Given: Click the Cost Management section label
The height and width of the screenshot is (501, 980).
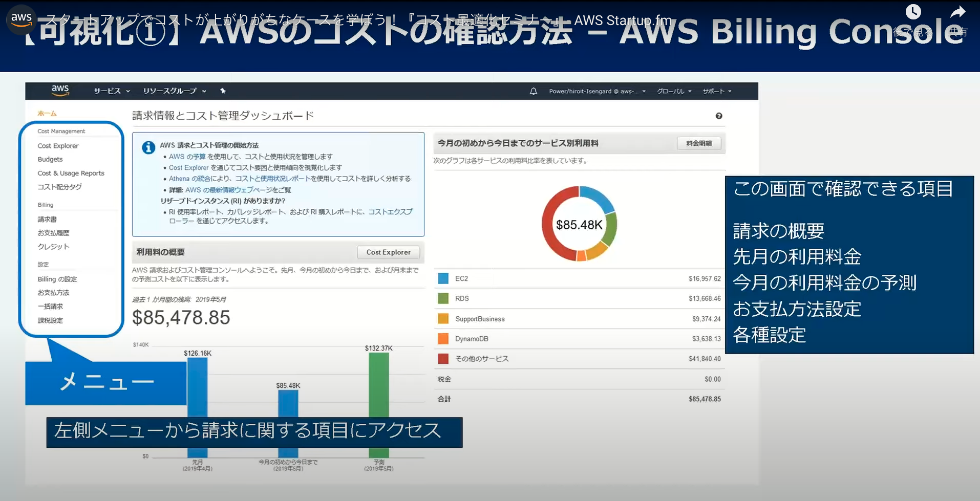Looking at the screenshot, I should pyautogui.click(x=61, y=132).
